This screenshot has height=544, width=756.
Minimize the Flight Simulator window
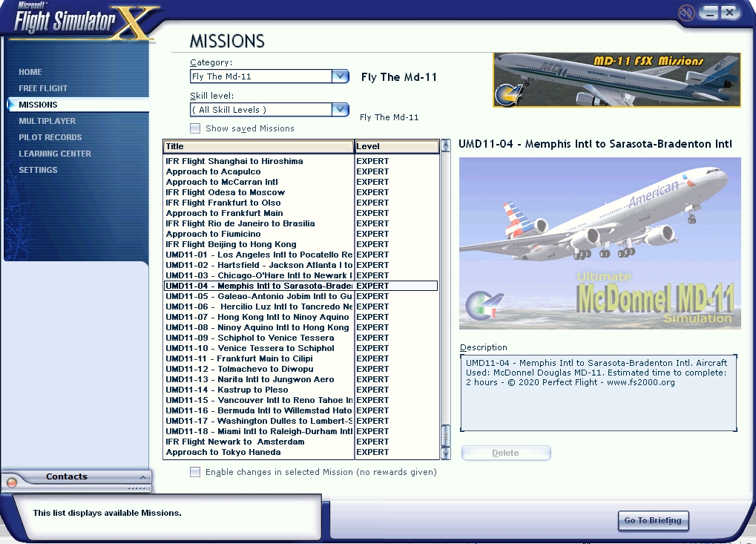click(x=709, y=12)
